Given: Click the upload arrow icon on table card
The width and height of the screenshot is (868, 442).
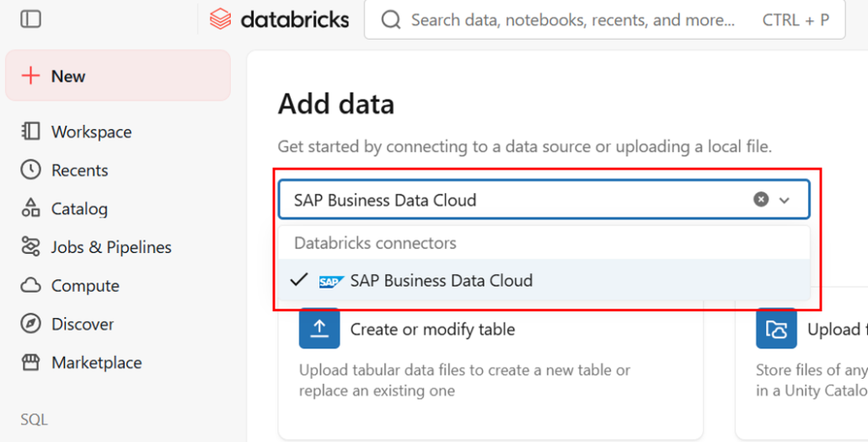Looking at the screenshot, I should (319, 329).
